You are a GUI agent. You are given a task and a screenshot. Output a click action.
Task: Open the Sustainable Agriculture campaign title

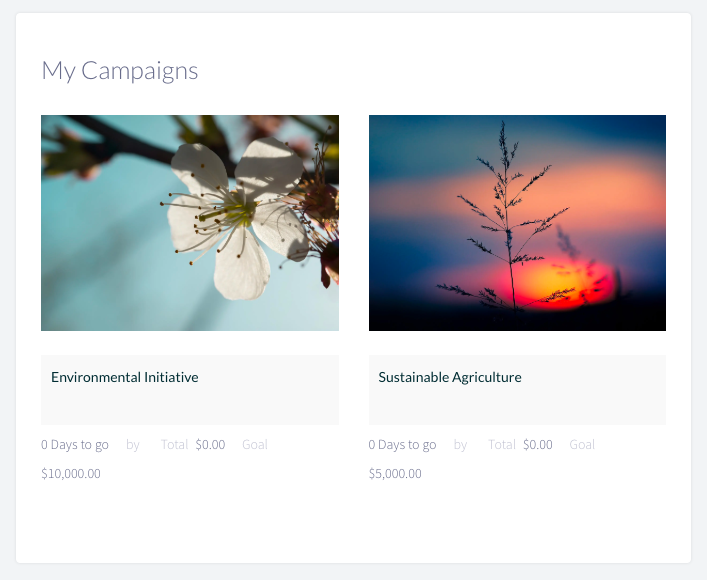point(450,377)
